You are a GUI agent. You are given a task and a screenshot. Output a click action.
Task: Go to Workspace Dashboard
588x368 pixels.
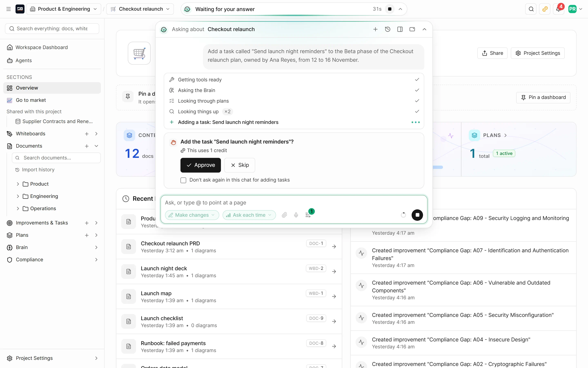click(52, 47)
